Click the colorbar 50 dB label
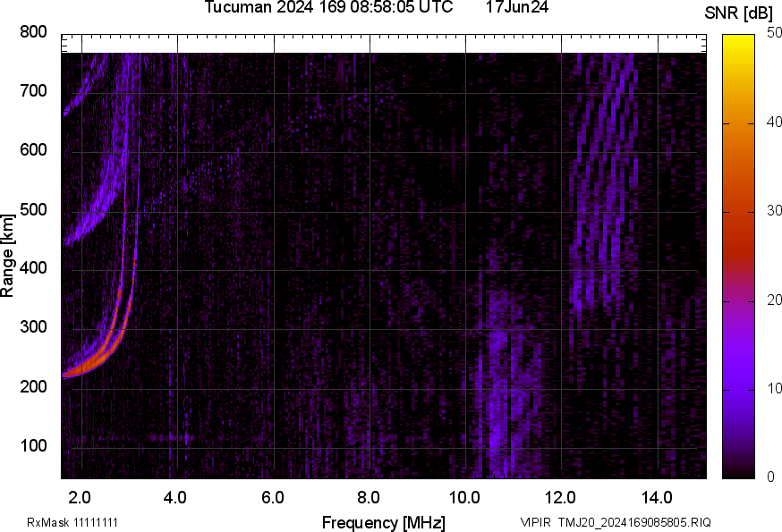 point(774,33)
